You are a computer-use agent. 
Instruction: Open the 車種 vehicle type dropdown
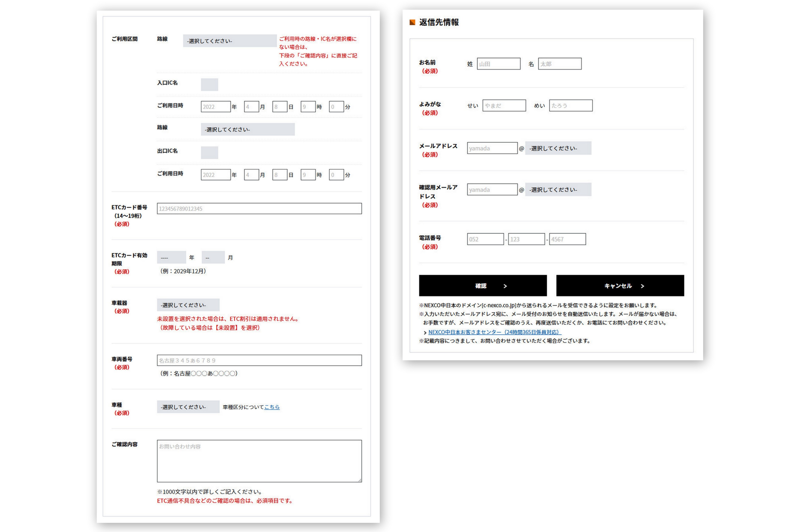(x=188, y=407)
